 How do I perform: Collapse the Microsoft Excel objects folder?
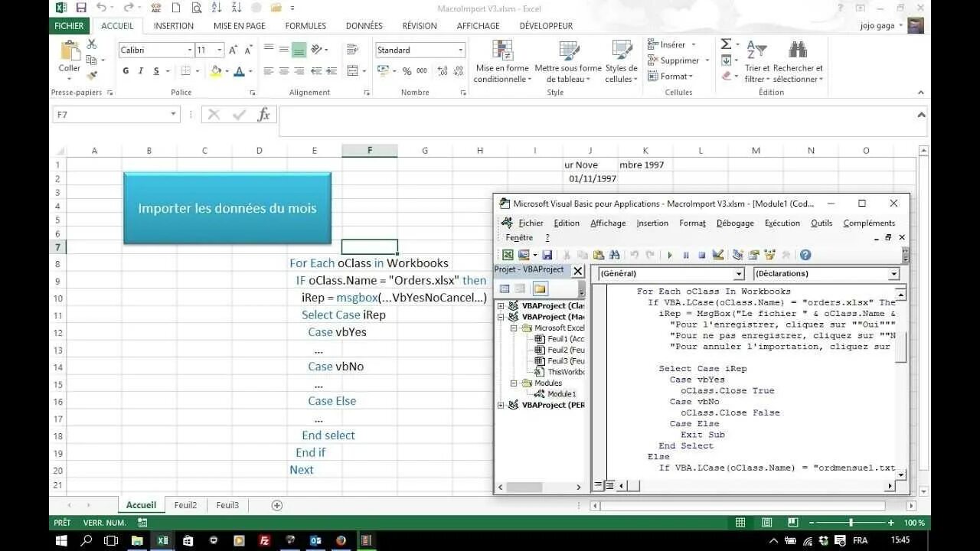(x=514, y=328)
